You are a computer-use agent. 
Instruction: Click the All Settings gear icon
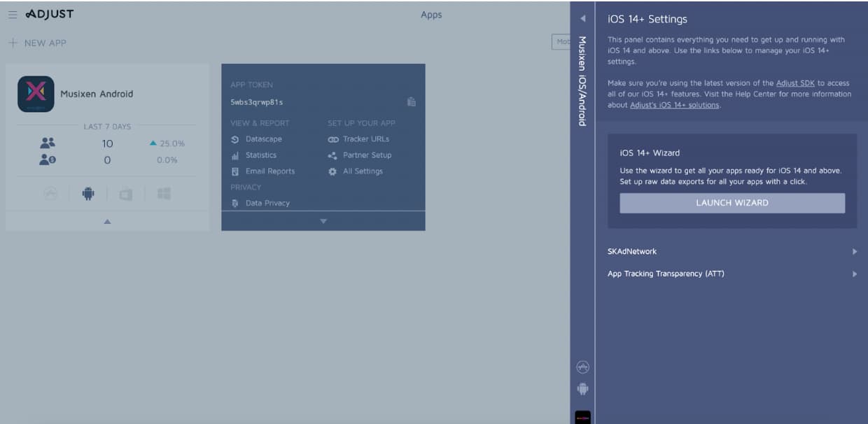pyautogui.click(x=333, y=171)
